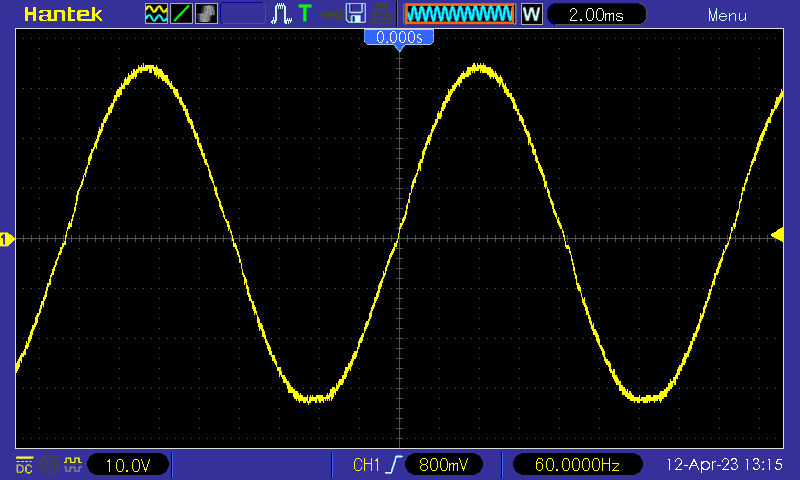
Task: Click the waveform memory overview bar
Action: [460, 14]
